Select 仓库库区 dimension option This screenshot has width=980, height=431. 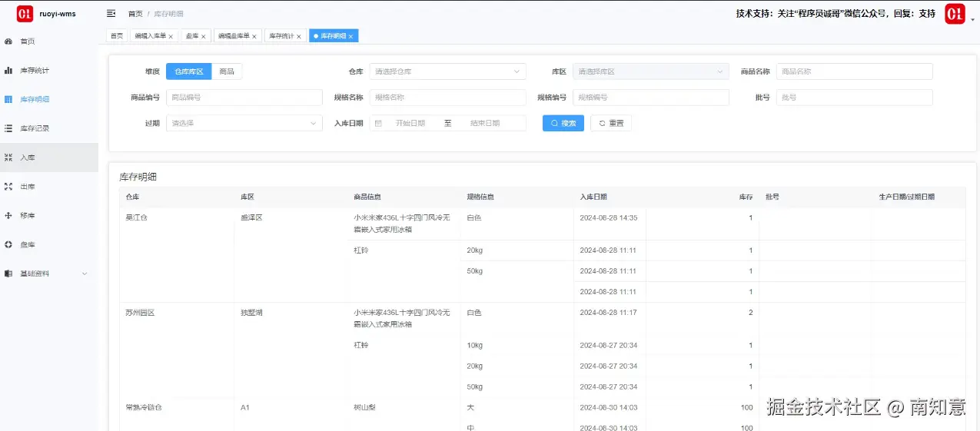pos(188,71)
